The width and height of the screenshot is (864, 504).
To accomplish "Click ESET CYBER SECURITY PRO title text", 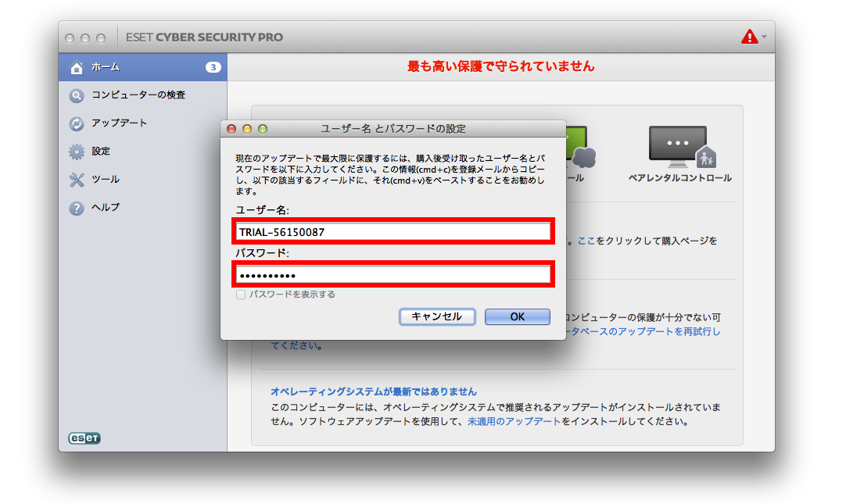I will coord(204,37).
